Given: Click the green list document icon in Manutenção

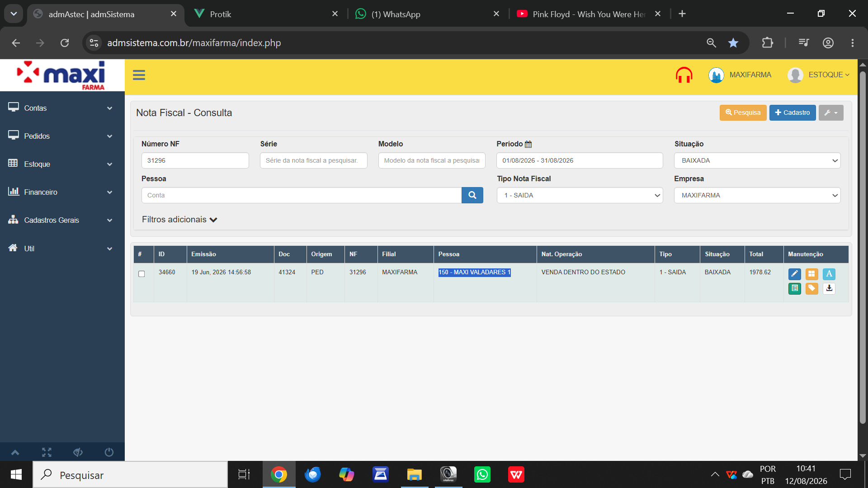Looking at the screenshot, I should (x=794, y=288).
